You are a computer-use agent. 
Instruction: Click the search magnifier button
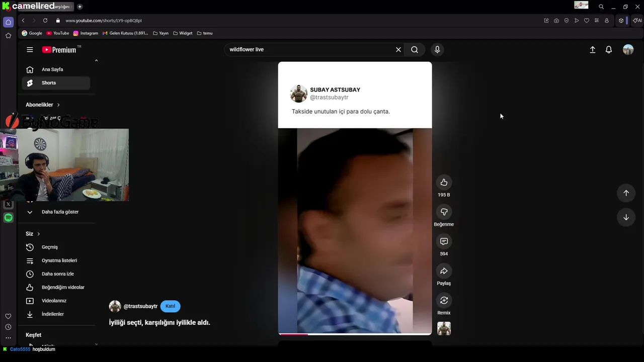415,50
